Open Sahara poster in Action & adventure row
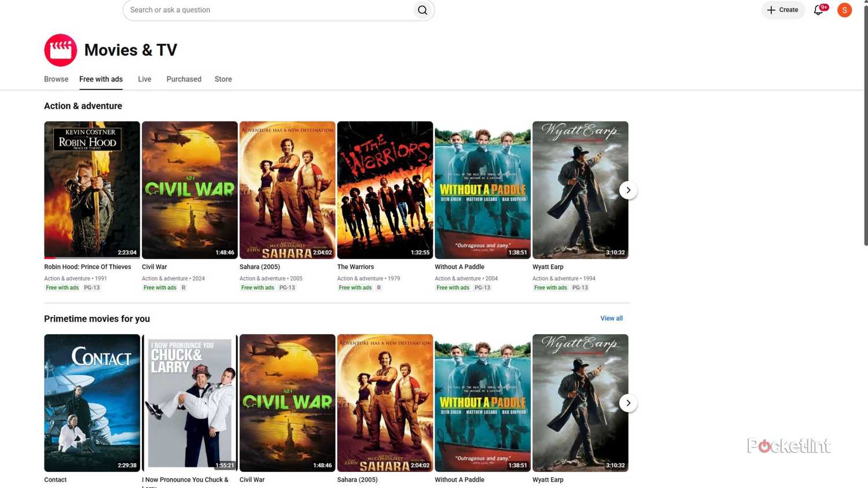The image size is (868, 488). 288,190
